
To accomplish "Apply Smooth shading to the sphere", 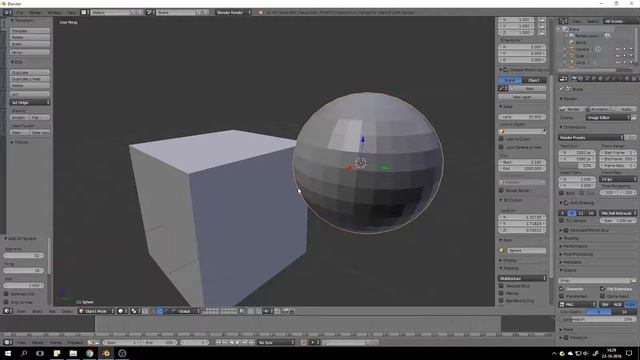I will pyautogui.click(x=19, y=118).
